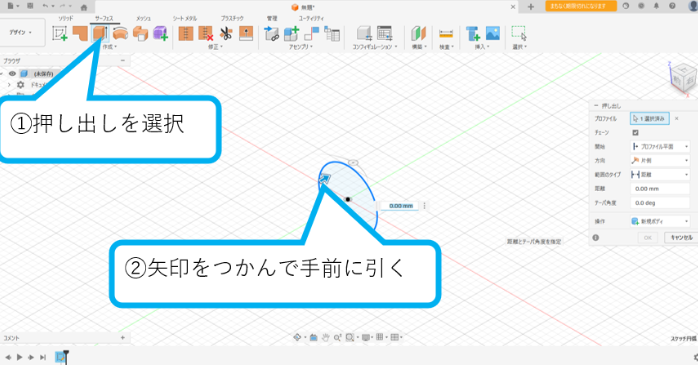Image resolution: width=698 pixels, height=365 pixels.
Task: Click the orange trial expiring banner
Action: pos(581,6)
